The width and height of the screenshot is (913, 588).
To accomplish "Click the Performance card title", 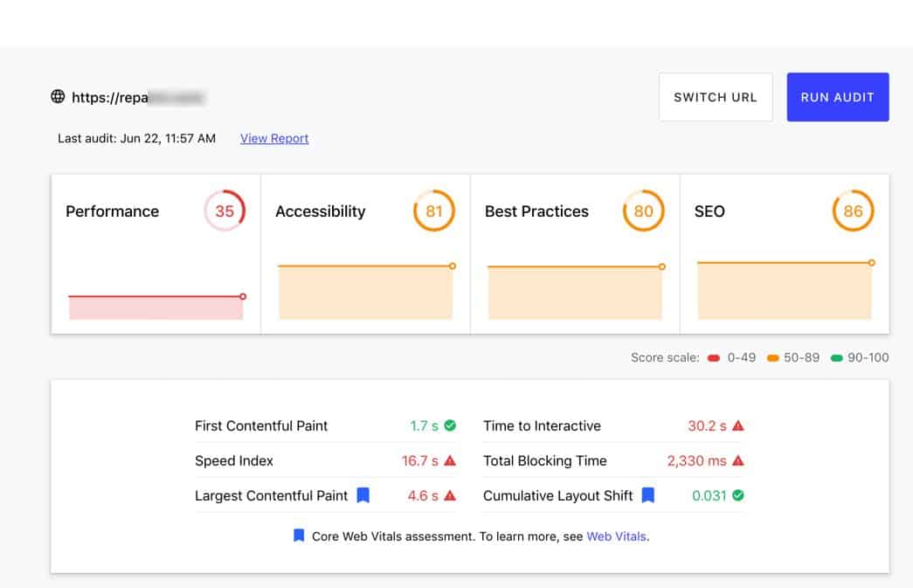I will (113, 211).
